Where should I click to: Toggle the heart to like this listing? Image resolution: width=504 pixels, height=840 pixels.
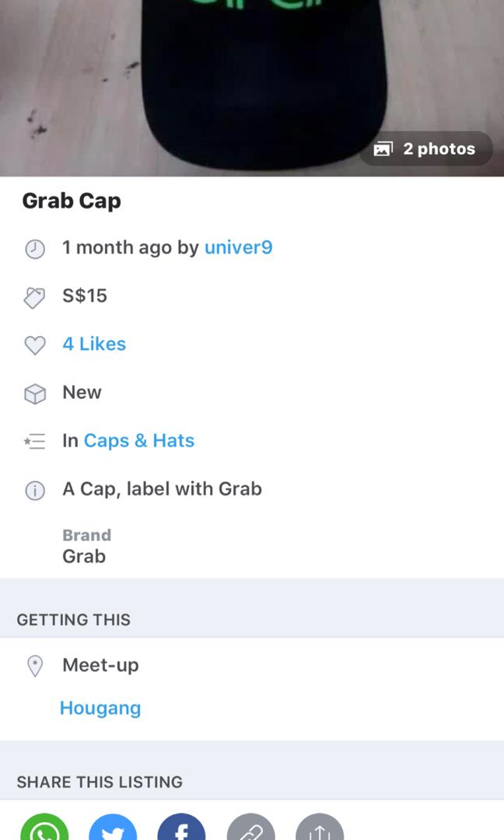click(x=35, y=346)
